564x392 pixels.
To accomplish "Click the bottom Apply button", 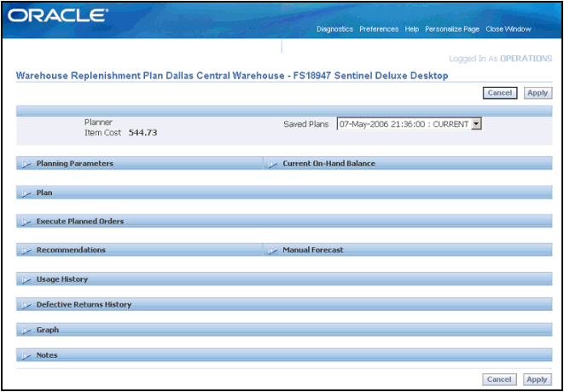I will tap(538, 379).
